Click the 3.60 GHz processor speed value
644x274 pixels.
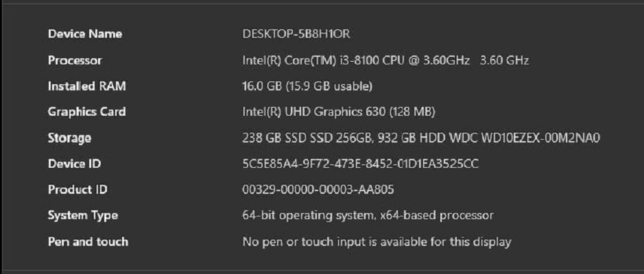504,60
